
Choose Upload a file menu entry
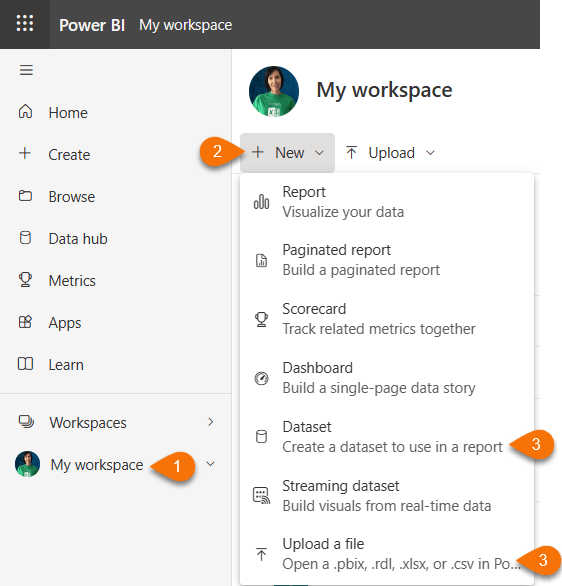[x=387, y=554]
